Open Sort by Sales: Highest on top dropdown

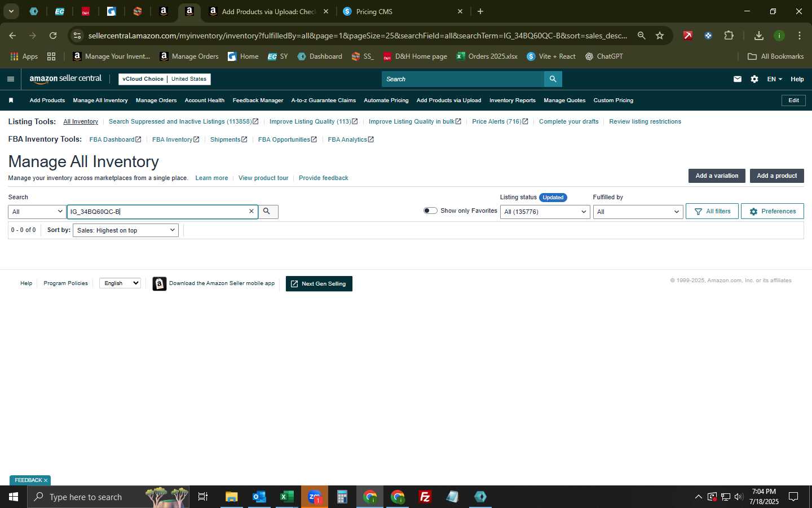[126, 230]
